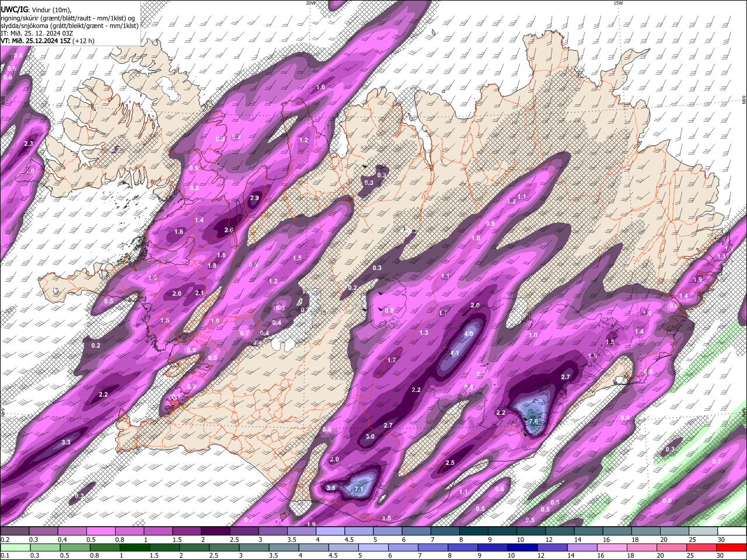Click the slate-blue snow swatch labeled 6
The height and width of the screenshot is (560, 747).
click(x=416, y=531)
